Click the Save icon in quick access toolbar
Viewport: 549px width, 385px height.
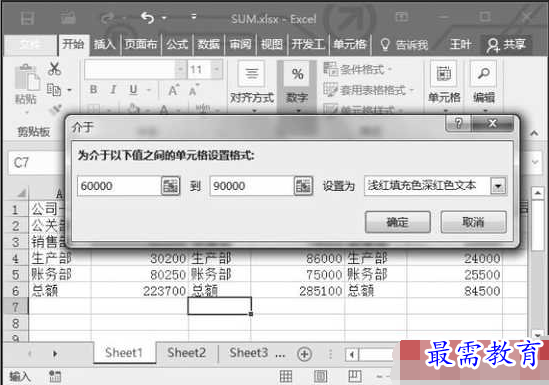pyautogui.click(x=27, y=18)
